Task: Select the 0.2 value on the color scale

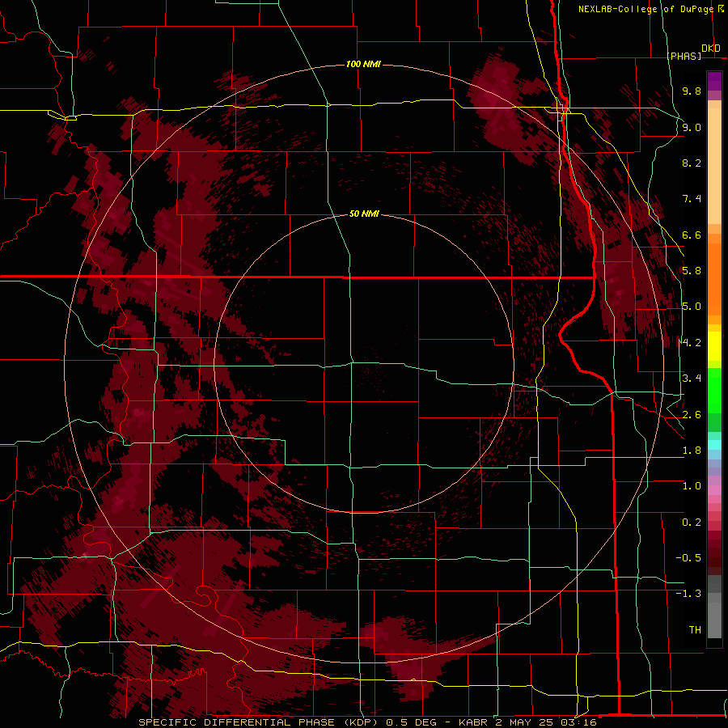Action: click(692, 523)
